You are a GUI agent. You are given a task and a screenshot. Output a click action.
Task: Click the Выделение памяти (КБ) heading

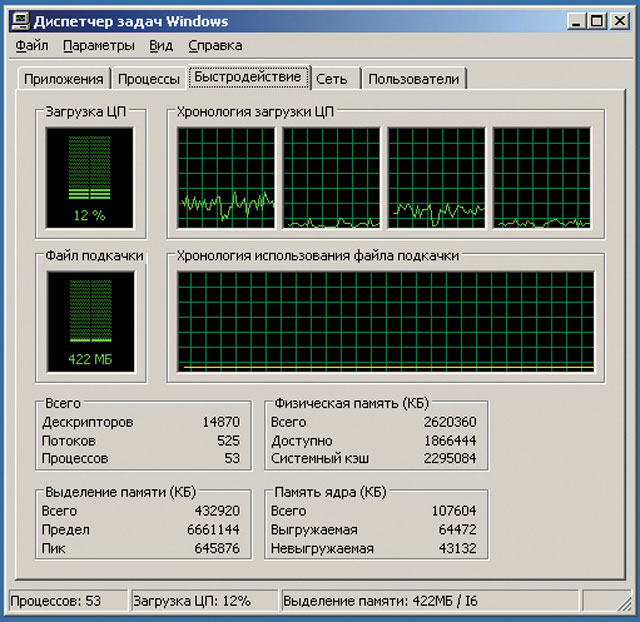tap(120, 492)
